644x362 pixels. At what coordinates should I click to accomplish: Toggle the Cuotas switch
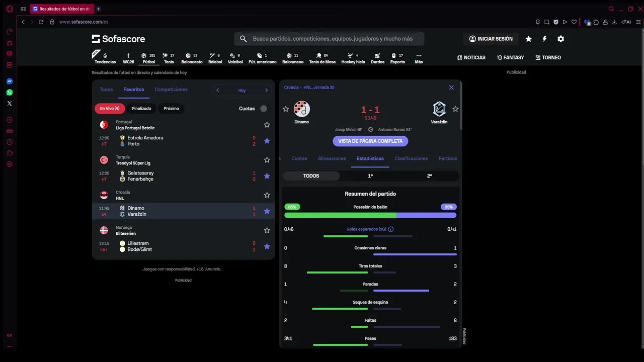(264, 109)
